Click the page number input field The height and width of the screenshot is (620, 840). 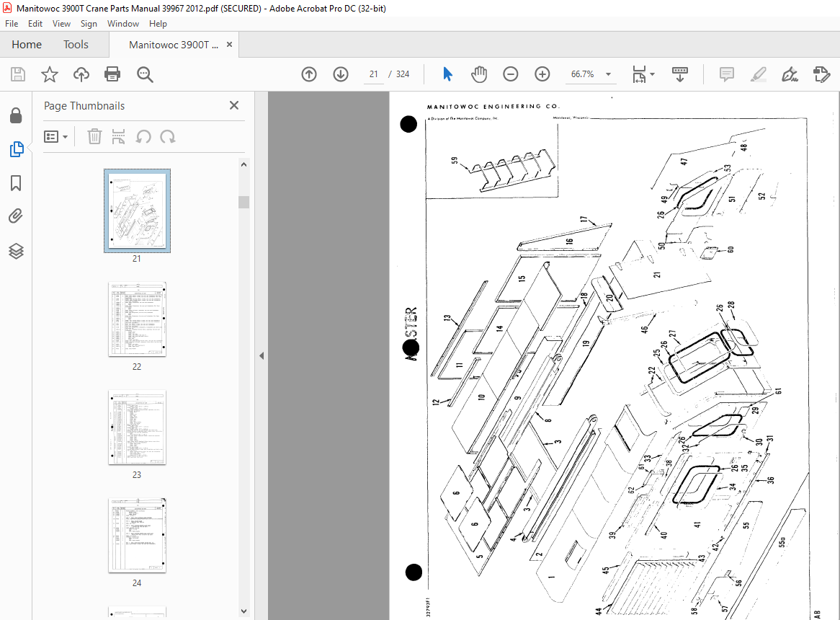click(x=373, y=74)
